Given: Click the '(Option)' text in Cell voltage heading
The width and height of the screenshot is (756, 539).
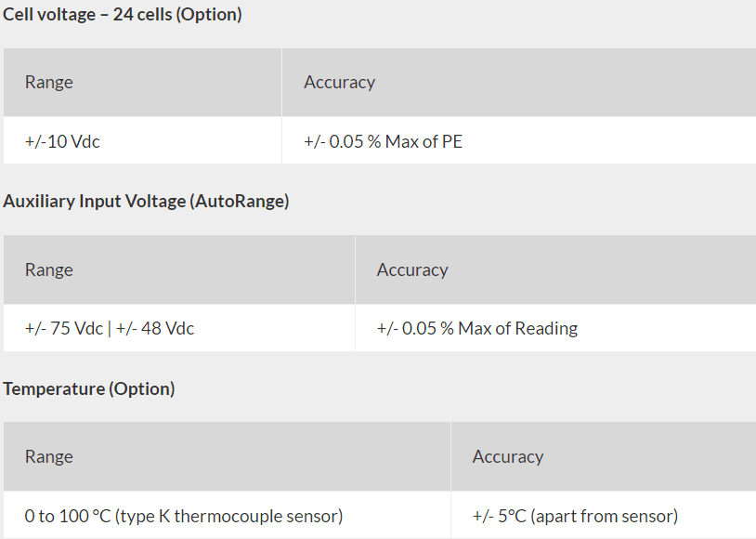Looking at the screenshot, I should [x=209, y=15].
